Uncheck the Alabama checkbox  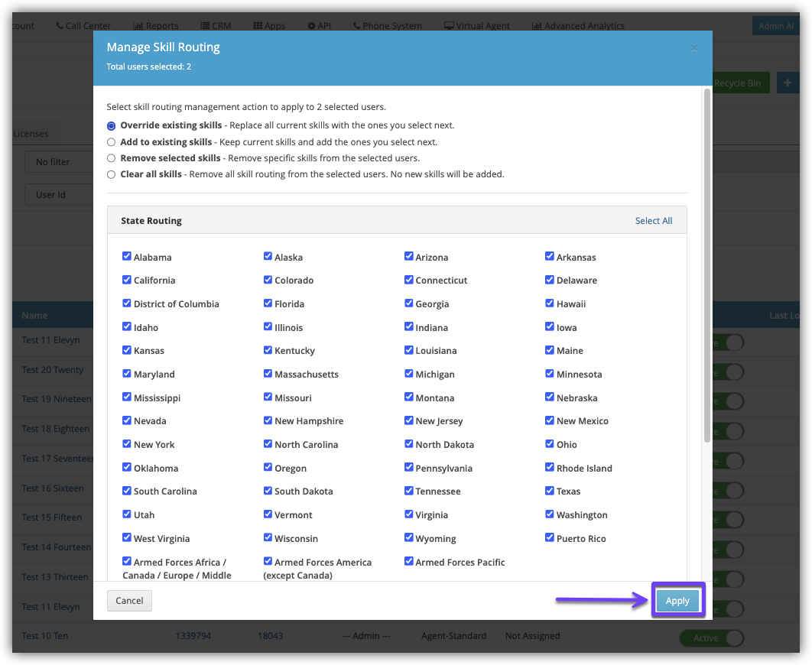click(126, 256)
